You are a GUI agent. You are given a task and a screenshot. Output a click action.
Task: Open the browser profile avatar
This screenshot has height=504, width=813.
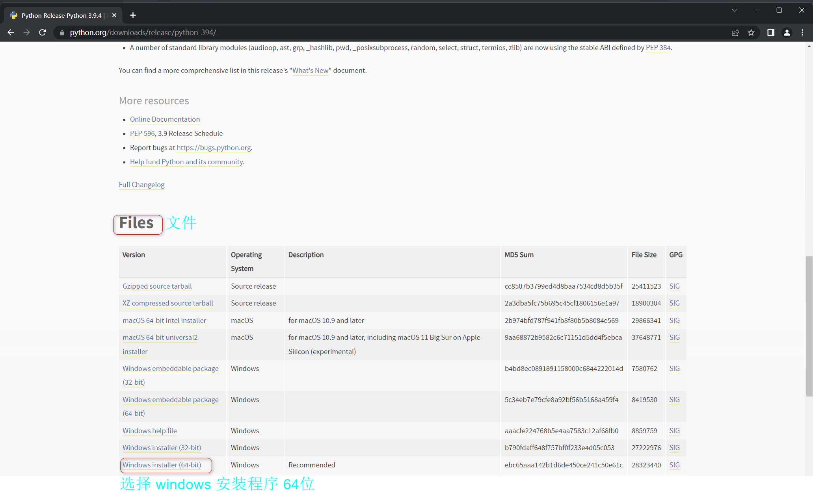point(787,33)
